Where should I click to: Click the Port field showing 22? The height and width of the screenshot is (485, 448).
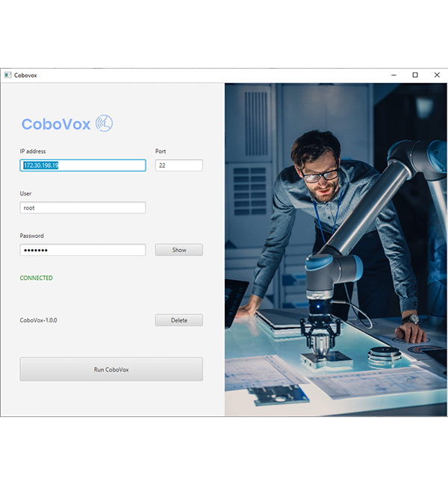pyautogui.click(x=179, y=165)
